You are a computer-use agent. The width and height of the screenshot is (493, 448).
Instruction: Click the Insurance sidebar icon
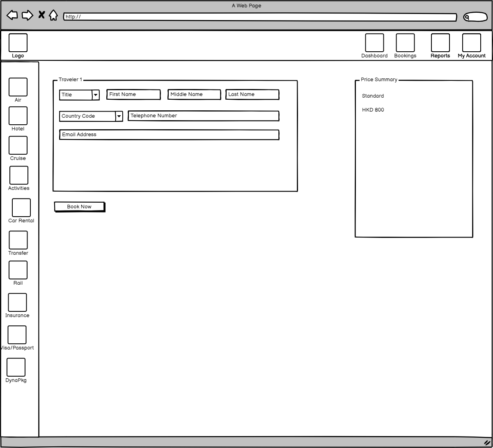pos(17,302)
